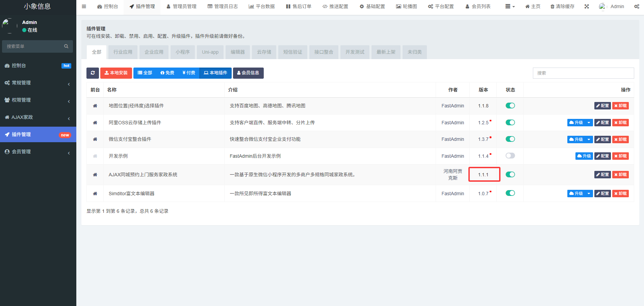Open the 清除缓存 (clear cache) icon

562,6
